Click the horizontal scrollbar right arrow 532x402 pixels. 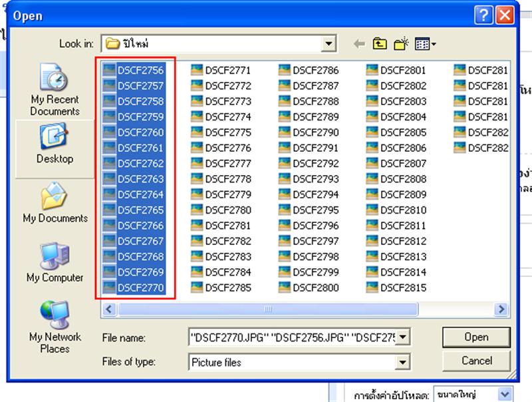click(503, 309)
